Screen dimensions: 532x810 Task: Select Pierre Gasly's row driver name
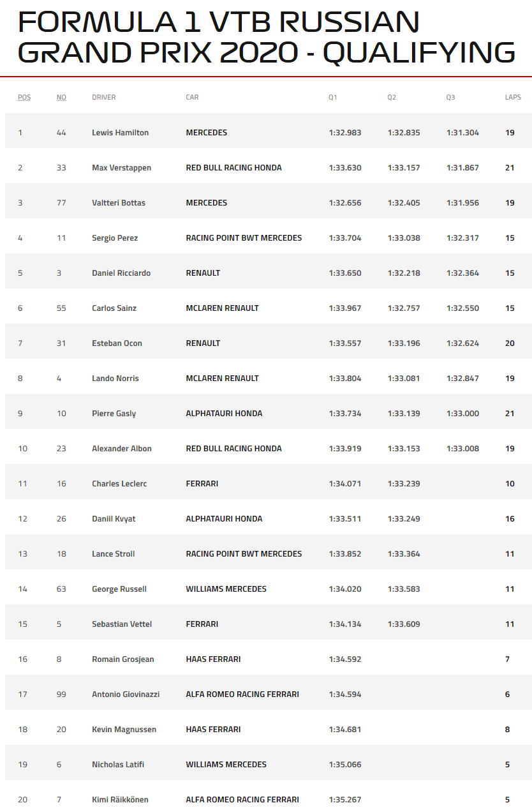114,414
